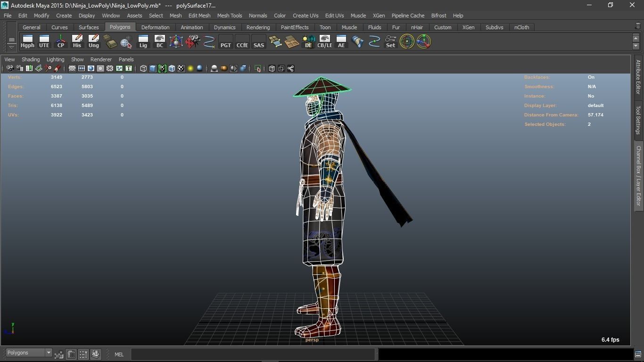This screenshot has height=362, width=644.
Task: Open the Mesh Tools menu
Action: (230, 16)
